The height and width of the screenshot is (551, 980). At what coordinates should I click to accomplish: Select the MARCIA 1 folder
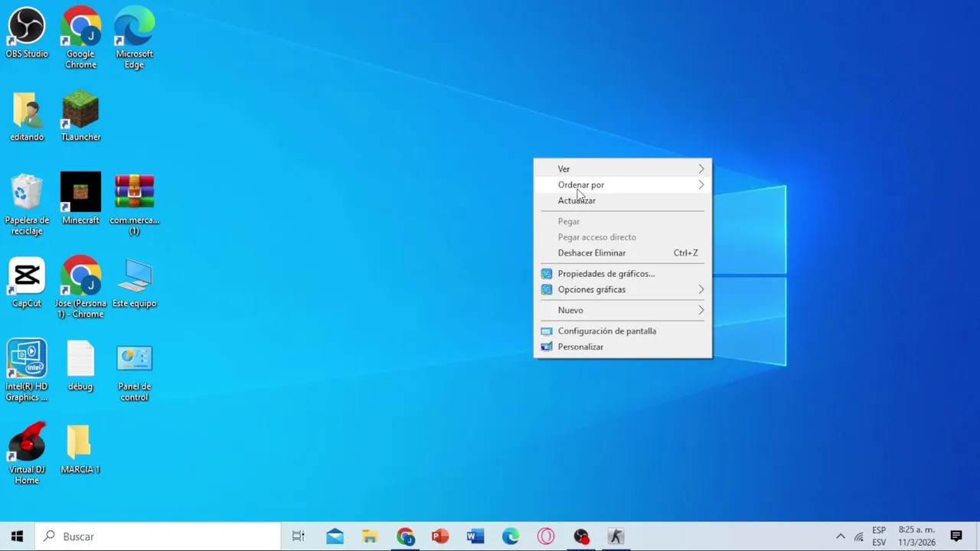(80, 449)
